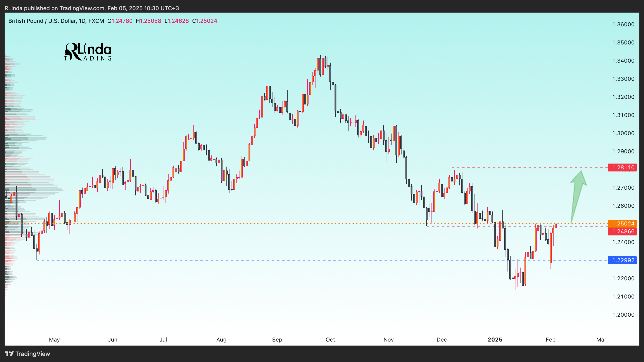Click the 1.21000 price axis tick
This screenshot has width=644, height=362.
623,296
